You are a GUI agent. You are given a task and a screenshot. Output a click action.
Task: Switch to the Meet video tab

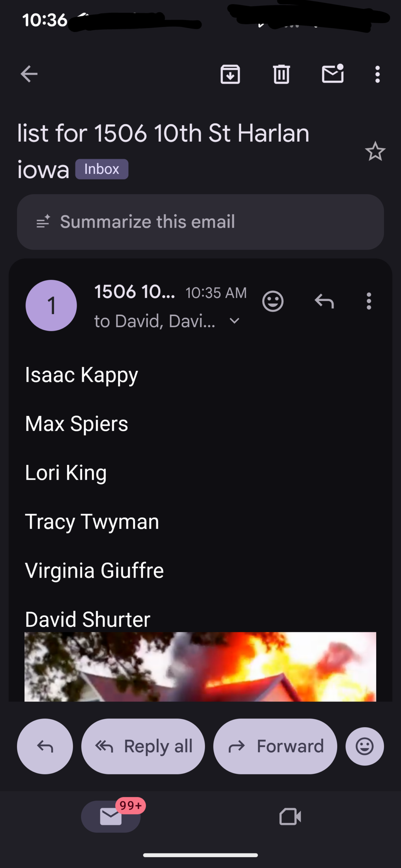290,816
